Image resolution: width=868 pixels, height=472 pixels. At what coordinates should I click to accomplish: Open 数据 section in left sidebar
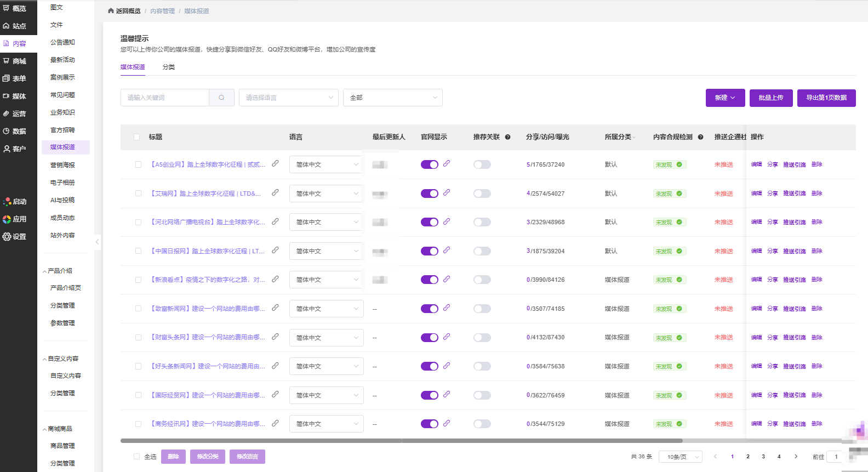point(19,131)
